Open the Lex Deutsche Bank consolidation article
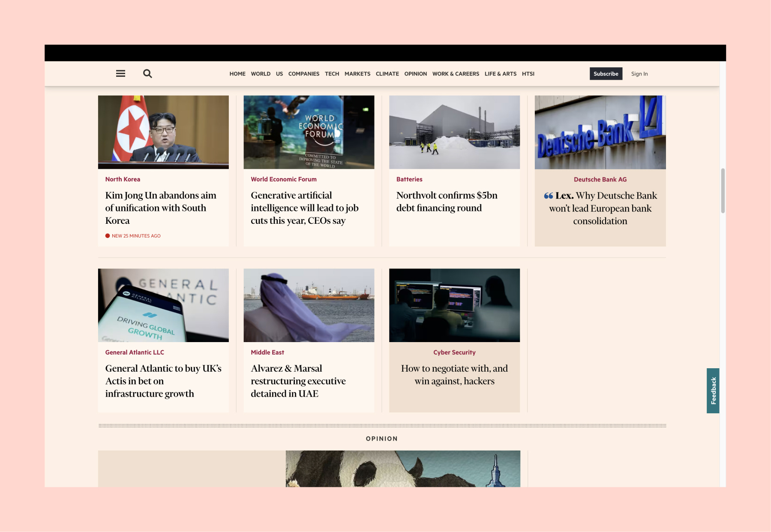This screenshot has height=532, width=771. click(600, 208)
